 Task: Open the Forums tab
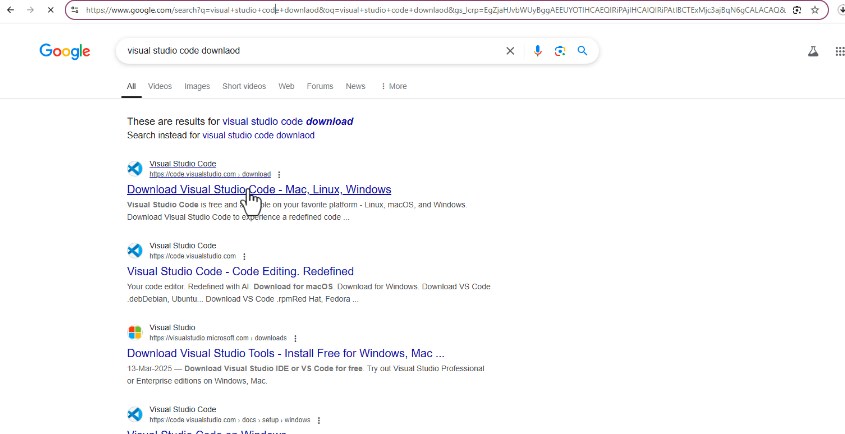pos(320,86)
